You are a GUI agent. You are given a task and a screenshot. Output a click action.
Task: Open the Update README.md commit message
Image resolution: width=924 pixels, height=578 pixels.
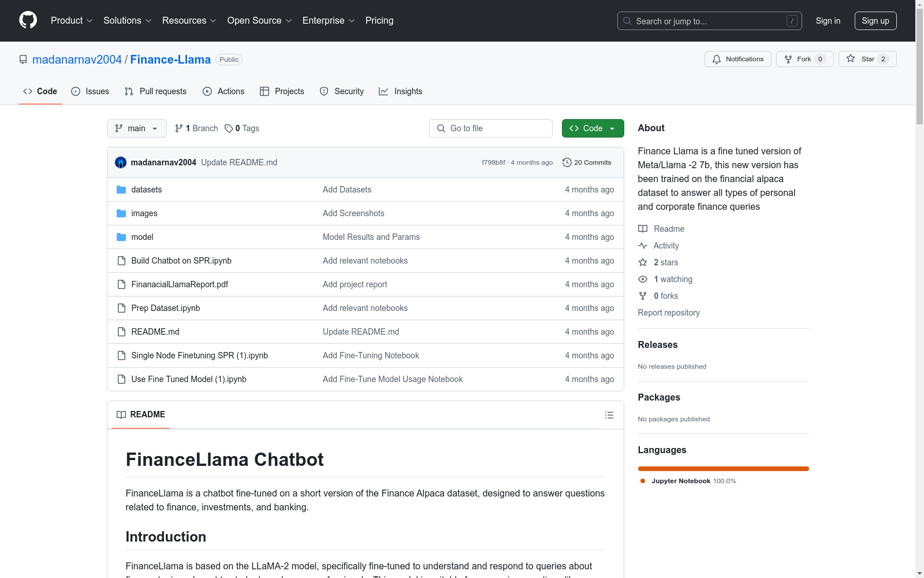coord(239,162)
